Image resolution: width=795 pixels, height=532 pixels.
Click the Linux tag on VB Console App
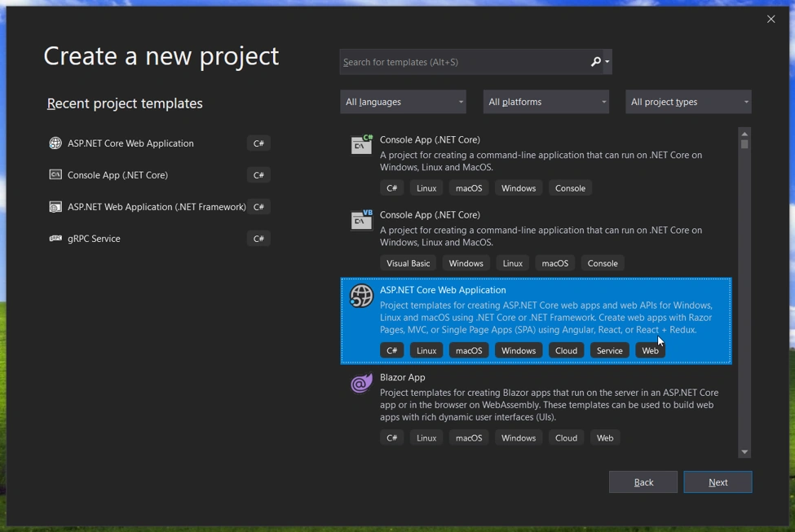point(512,263)
